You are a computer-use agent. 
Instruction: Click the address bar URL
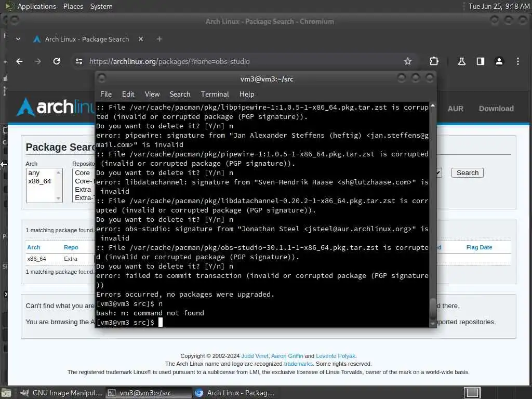point(169,61)
